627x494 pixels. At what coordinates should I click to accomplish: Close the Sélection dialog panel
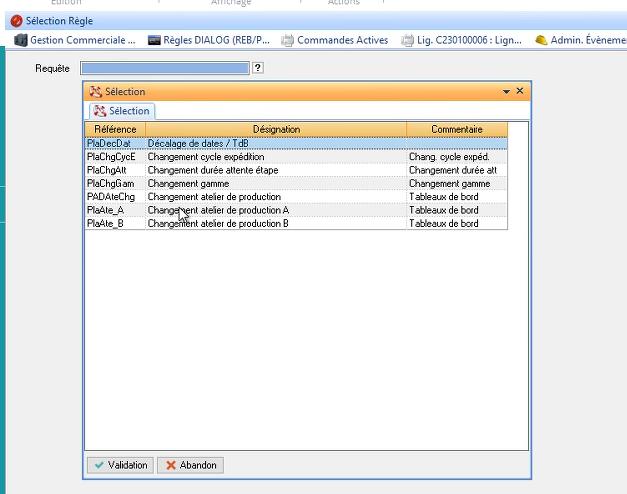pos(519,91)
